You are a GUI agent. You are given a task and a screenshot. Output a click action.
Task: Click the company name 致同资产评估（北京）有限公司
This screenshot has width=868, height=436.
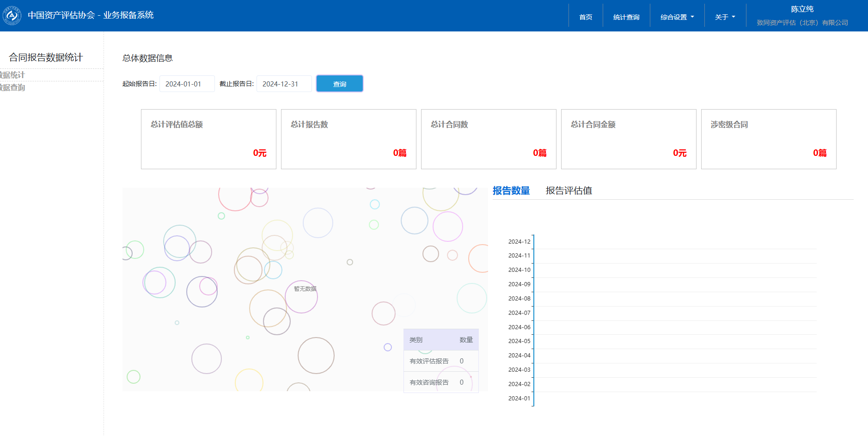tap(802, 23)
